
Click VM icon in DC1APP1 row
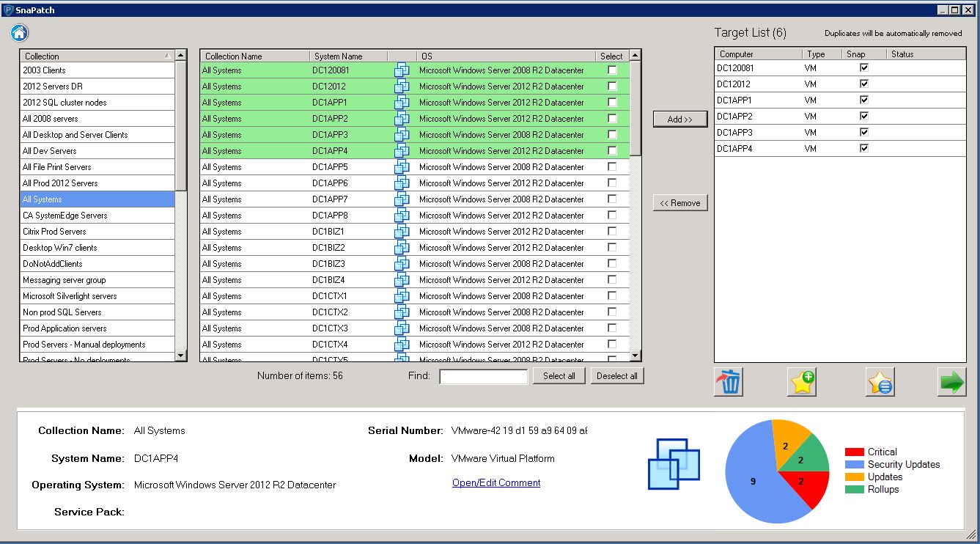coord(402,103)
